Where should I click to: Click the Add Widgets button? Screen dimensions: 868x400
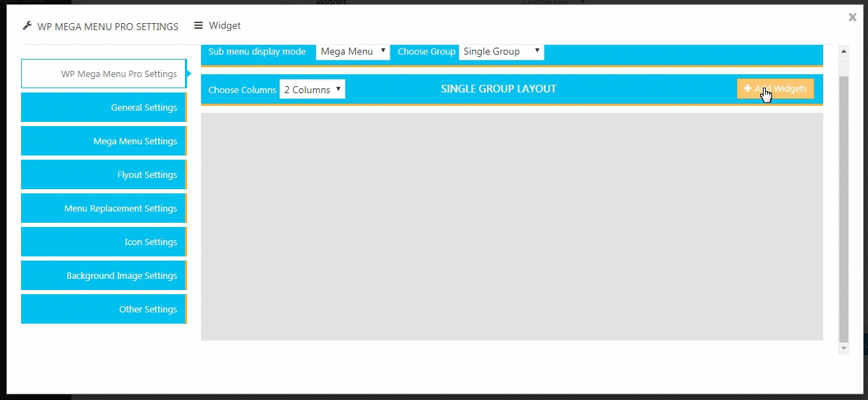pyautogui.click(x=775, y=89)
